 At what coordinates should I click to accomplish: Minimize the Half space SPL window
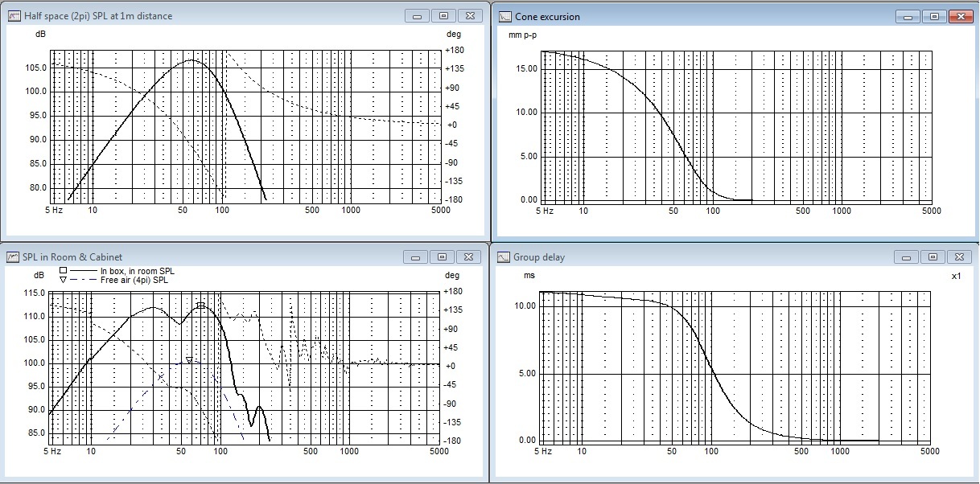(x=416, y=15)
